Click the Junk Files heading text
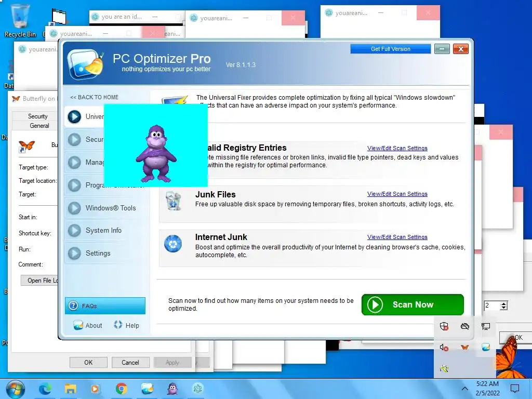This screenshot has width=532, height=399. pyautogui.click(x=216, y=194)
